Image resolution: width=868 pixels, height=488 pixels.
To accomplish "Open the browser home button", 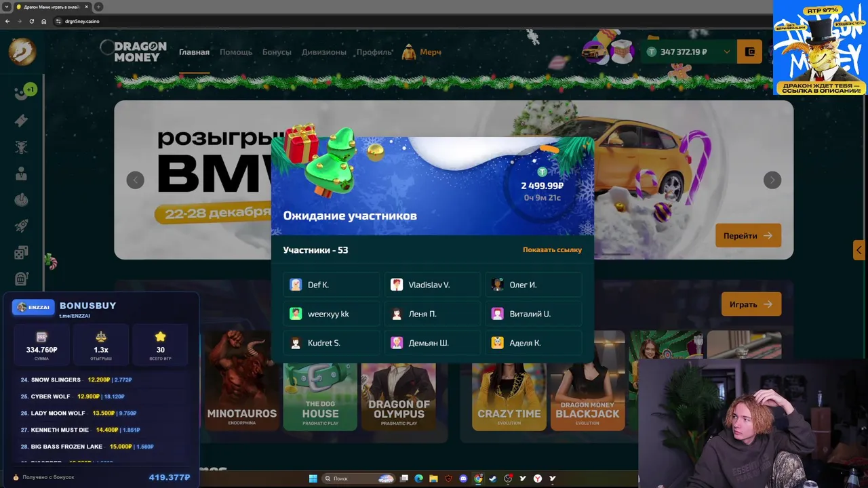I will tap(43, 21).
